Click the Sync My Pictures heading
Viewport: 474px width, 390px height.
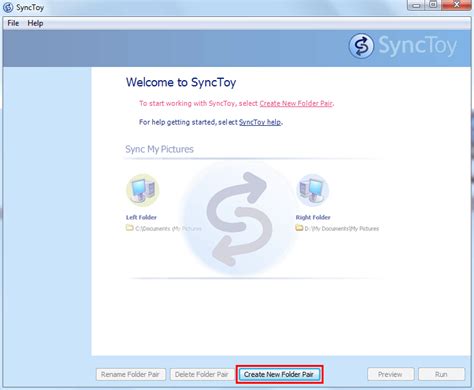coord(159,149)
